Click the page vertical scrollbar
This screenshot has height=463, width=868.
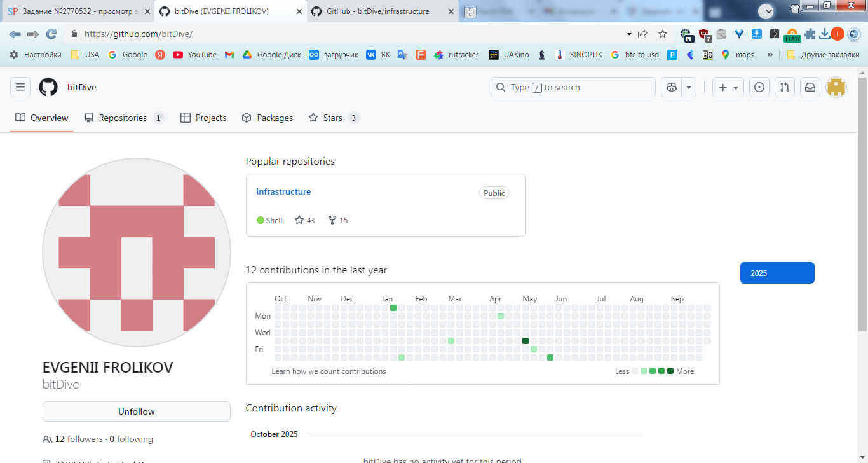(862, 204)
